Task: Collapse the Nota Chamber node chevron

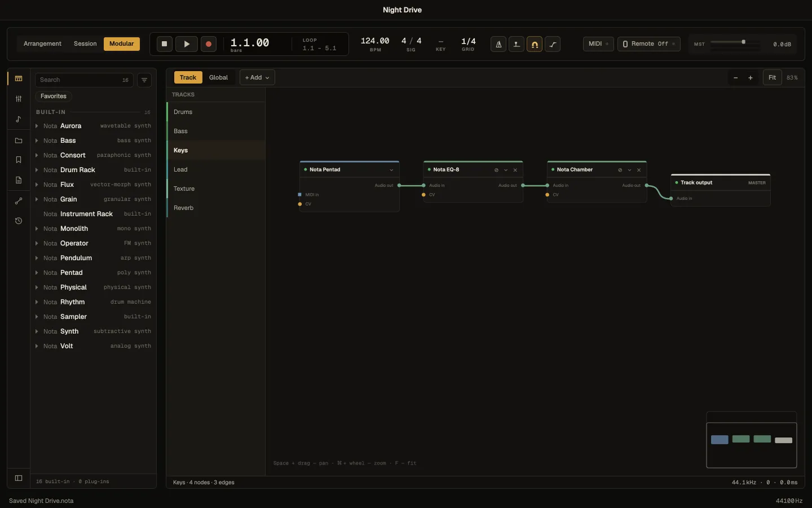Action: (629, 170)
